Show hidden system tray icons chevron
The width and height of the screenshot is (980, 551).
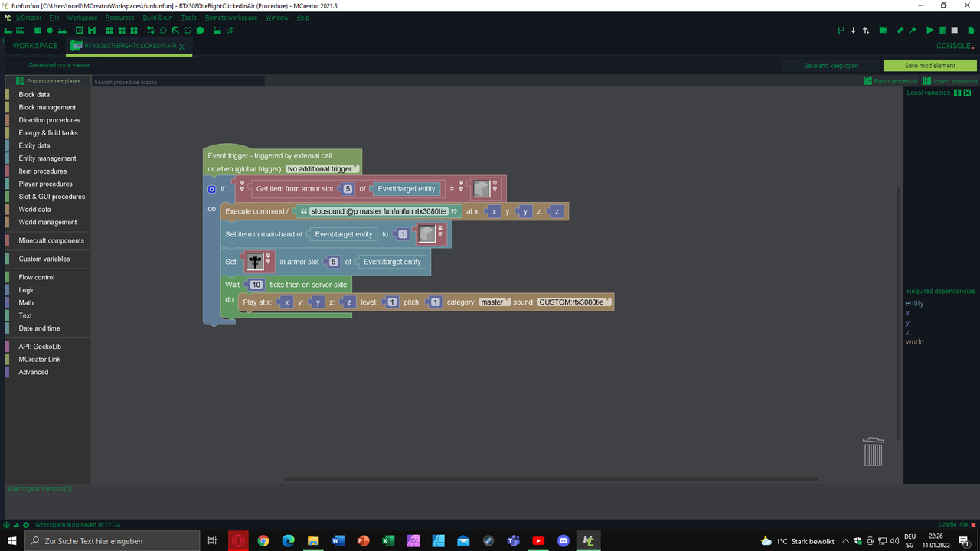tap(845, 540)
